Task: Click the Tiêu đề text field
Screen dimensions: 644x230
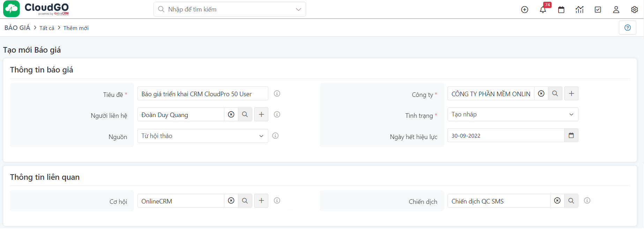Action: [x=203, y=93]
